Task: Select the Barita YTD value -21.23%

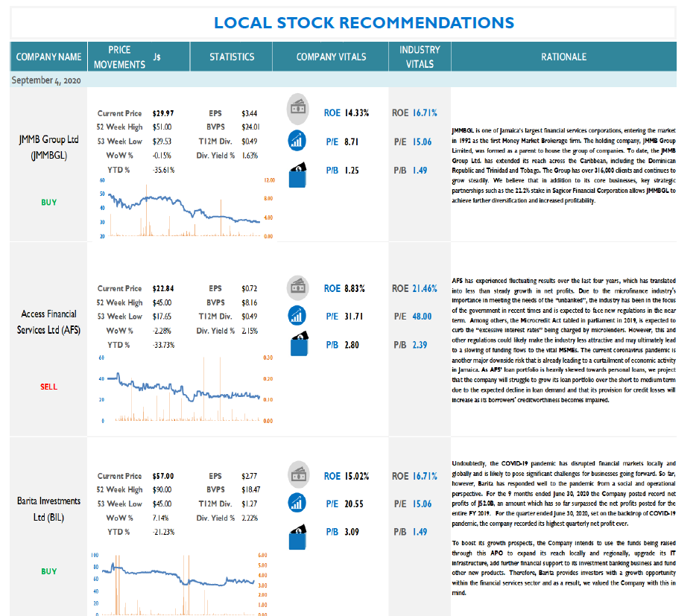Action: coord(163,532)
